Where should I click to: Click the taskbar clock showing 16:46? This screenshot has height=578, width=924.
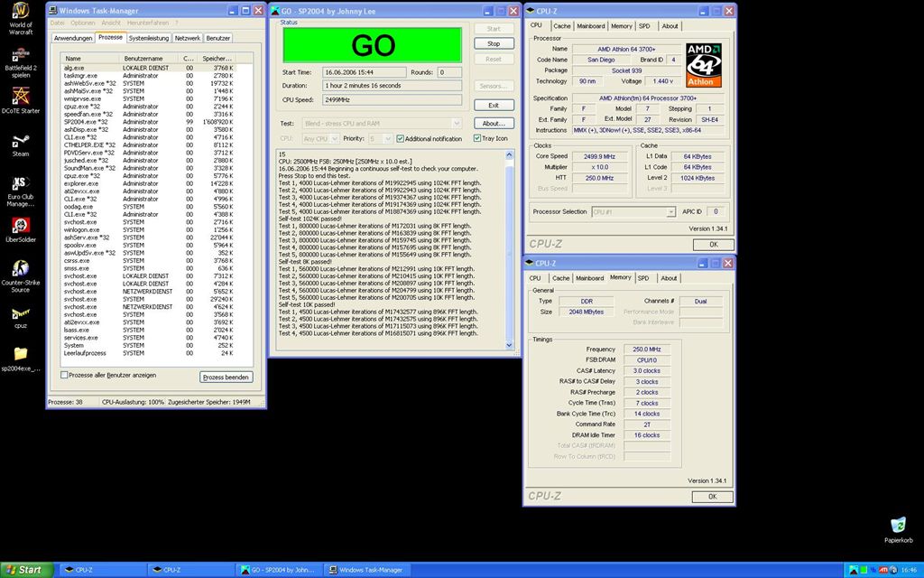(908, 571)
